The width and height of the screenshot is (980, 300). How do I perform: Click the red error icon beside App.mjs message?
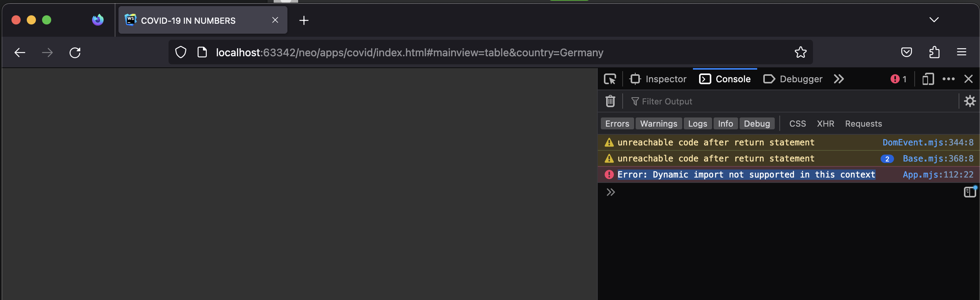609,174
